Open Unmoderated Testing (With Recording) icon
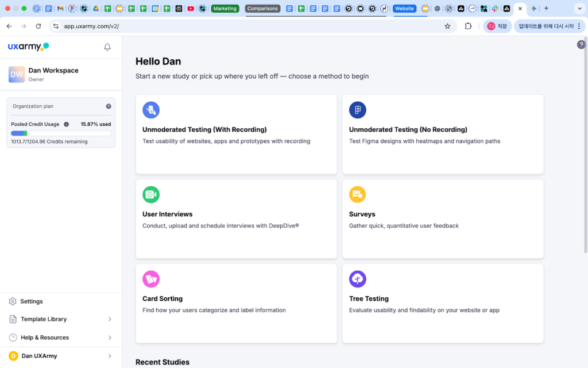 (151, 109)
